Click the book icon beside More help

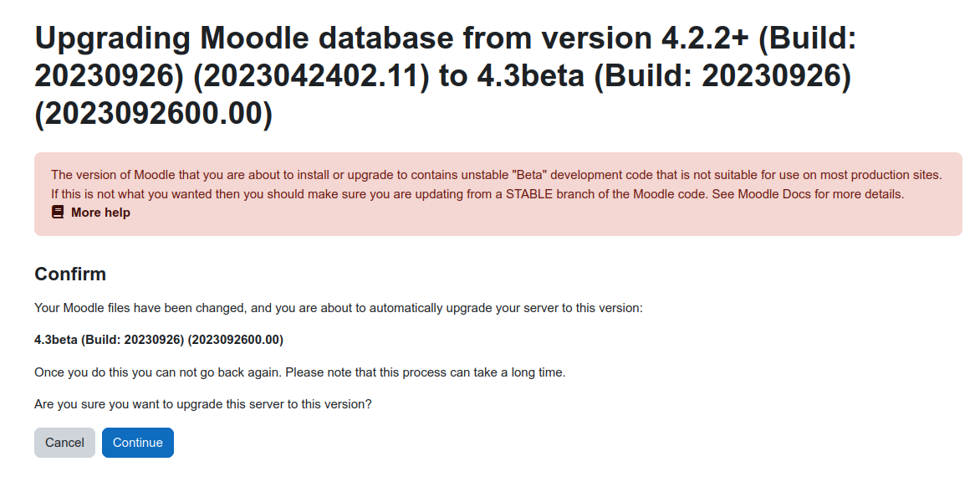(58, 212)
